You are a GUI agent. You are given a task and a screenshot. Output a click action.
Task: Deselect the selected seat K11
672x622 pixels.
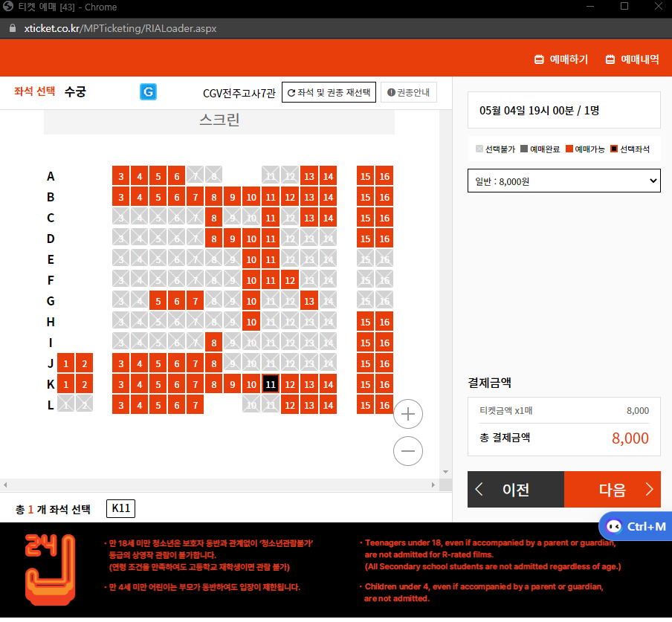point(271,384)
